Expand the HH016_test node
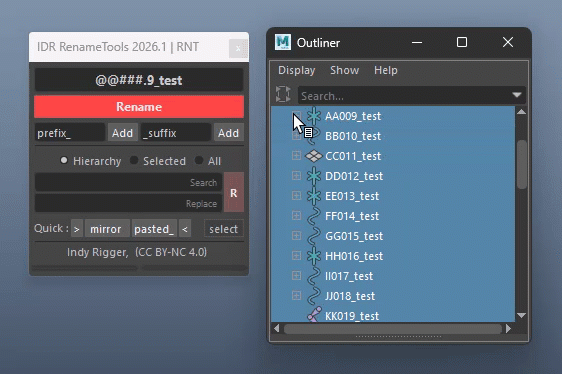This screenshot has height=374, width=562. tap(296, 256)
